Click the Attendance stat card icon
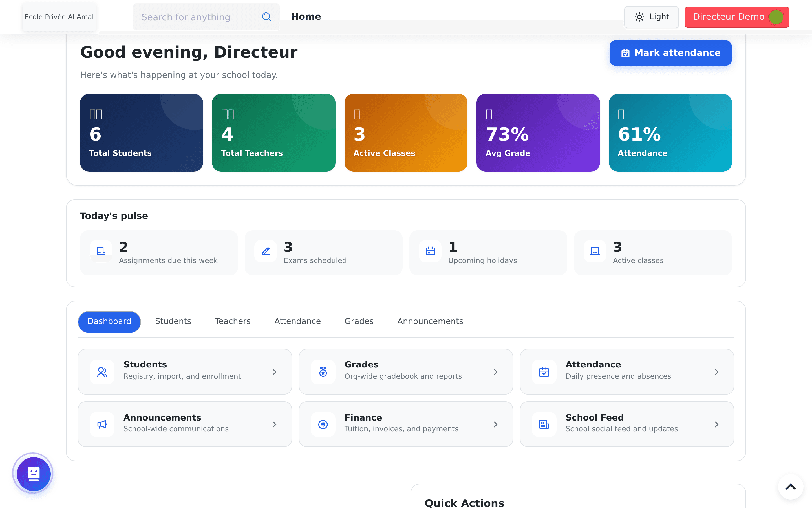Viewport: 812px width, 508px height. tap(621, 114)
